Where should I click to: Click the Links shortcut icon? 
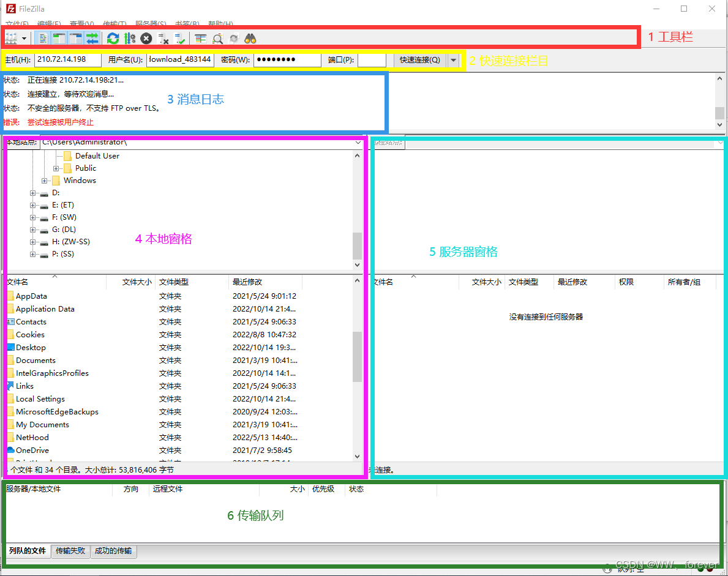pyautogui.click(x=10, y=386)
